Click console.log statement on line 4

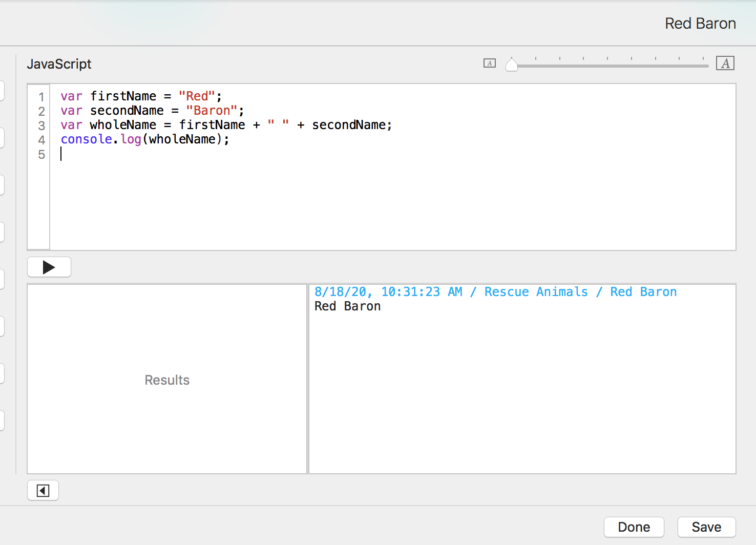tap(145, 139)
